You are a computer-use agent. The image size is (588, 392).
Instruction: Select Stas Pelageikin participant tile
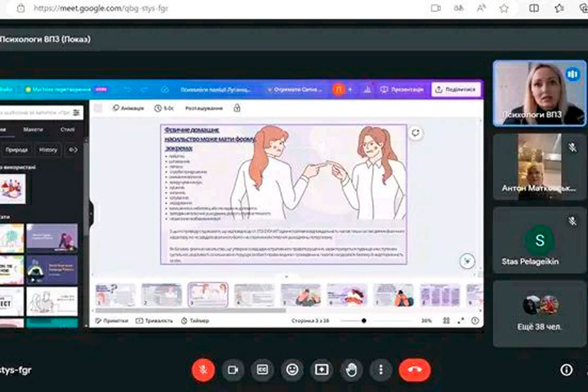click(x=539, y=240)
